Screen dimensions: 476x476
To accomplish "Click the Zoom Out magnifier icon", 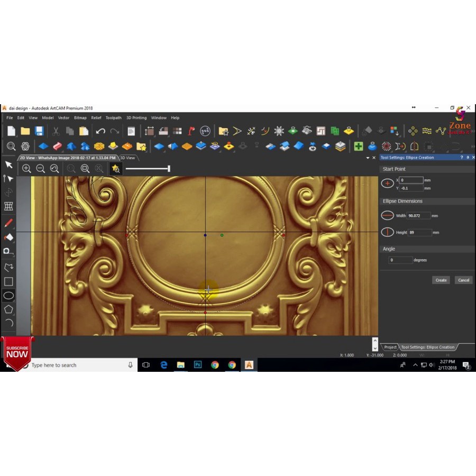I will [x=41, y=169].
